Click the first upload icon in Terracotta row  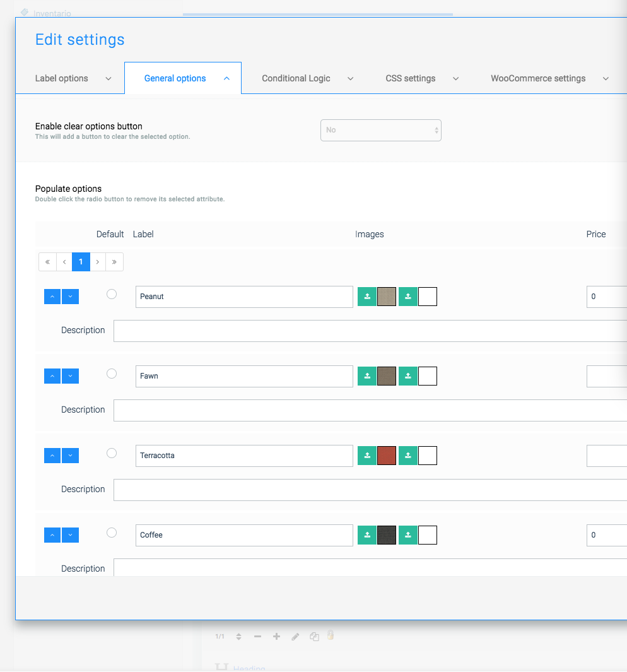(367, 456)
